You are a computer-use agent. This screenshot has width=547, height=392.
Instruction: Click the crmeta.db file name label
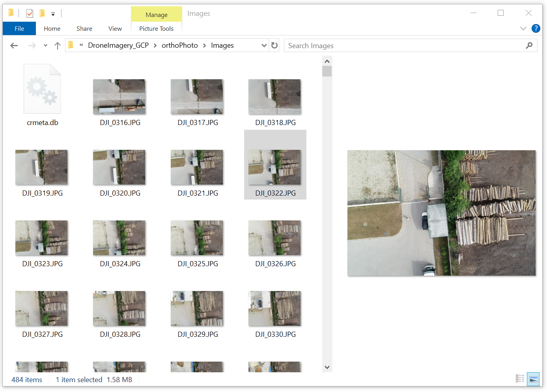point(42,123)
